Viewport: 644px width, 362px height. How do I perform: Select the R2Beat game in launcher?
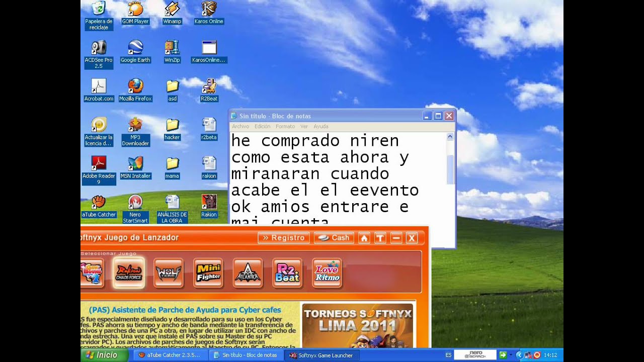click(287, 273)
